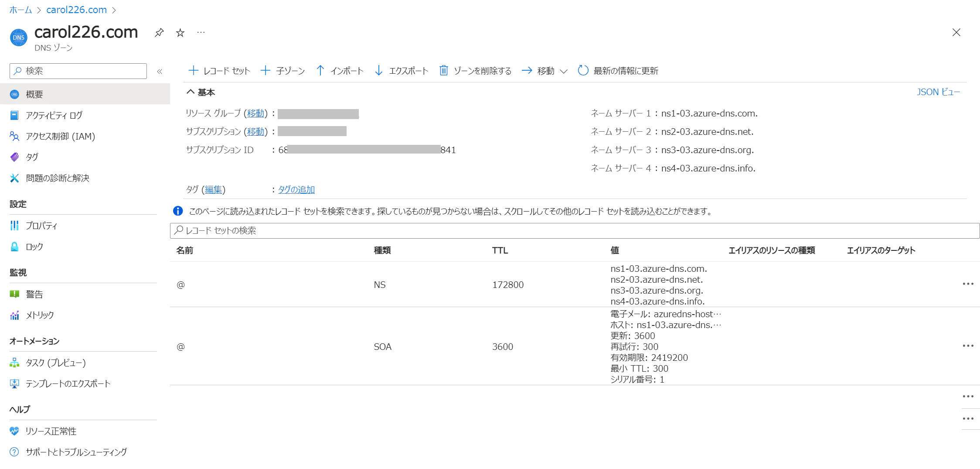Select 概要 in the sidebar

(85, 94)
